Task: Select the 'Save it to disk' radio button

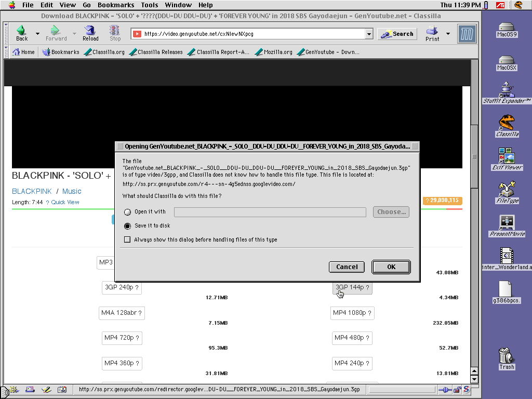Action: pyautogui.click(x=128, y=225)
